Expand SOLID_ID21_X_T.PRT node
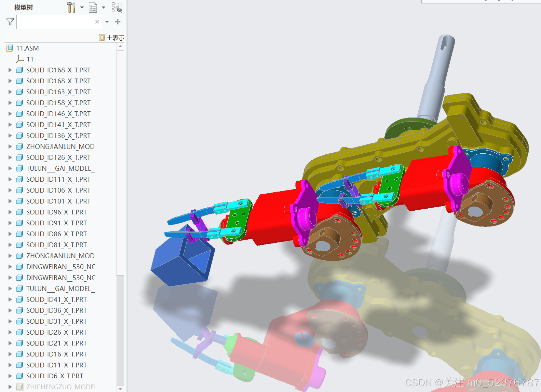 (10, 343)
